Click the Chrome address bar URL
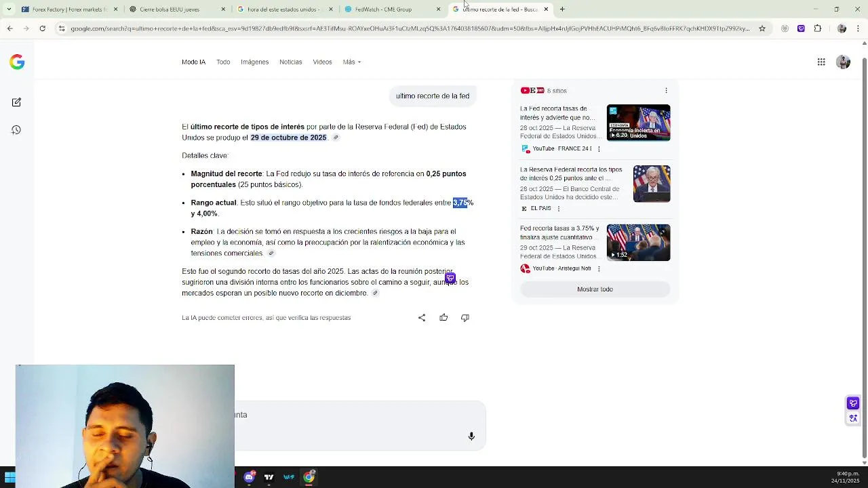The width and height of the screenshot is (868, 488). [x=410, y=28]
